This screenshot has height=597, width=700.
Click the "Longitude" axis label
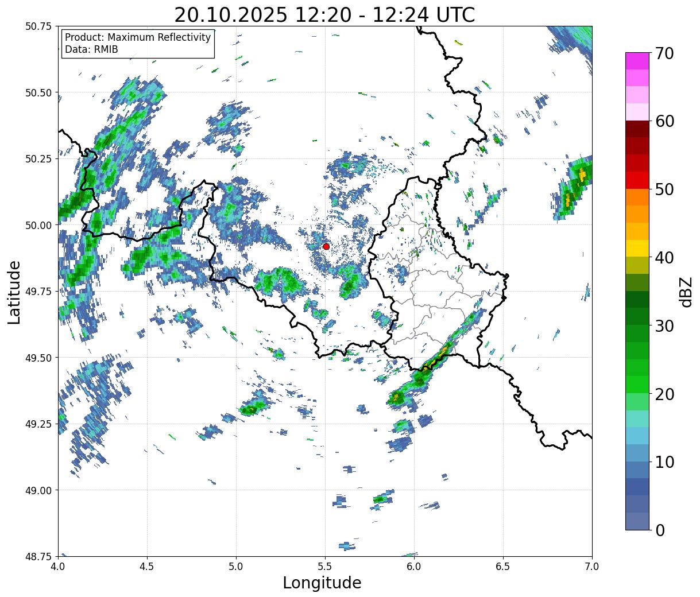322,583
